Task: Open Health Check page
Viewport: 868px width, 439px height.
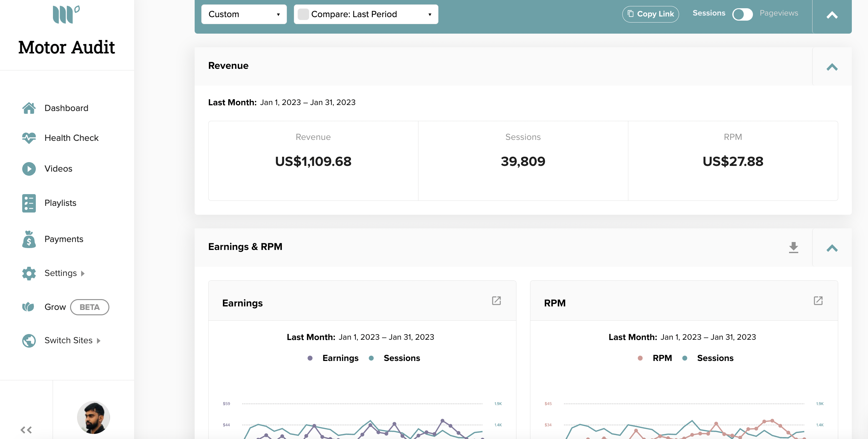Action: point(71,138)
